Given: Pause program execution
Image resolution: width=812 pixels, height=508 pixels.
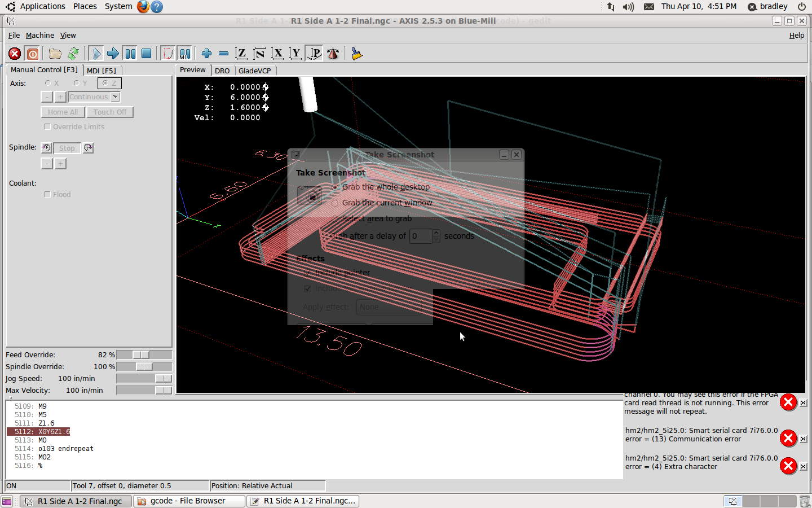Looking at the screenshot, I should 130,54.
